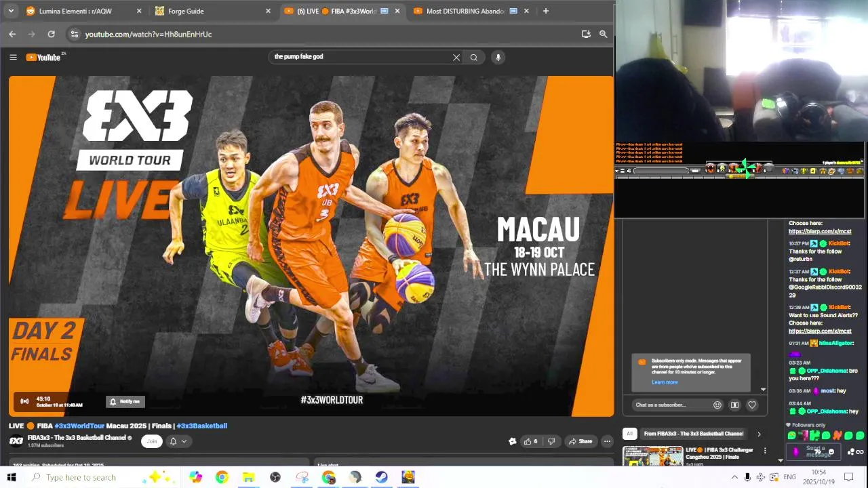Click the live broadcast indicator icon
This screenshot has width=868, height=488.
tap(24, 401)
